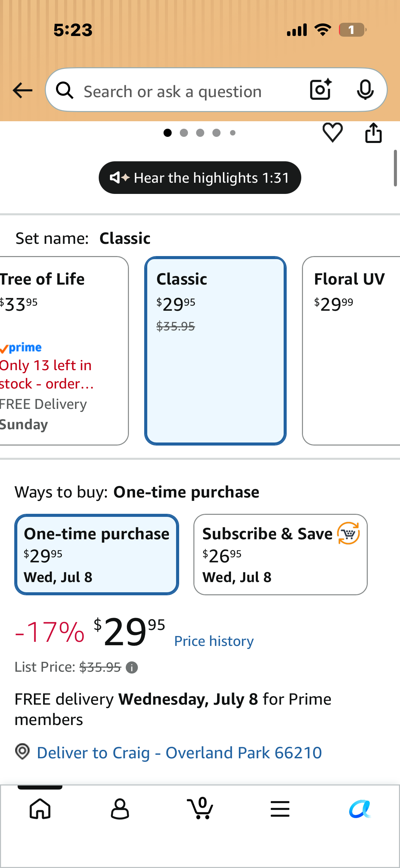The image size is (400, 868).
Task: Play Hear the highlights audio
Action: coord(200,178)
